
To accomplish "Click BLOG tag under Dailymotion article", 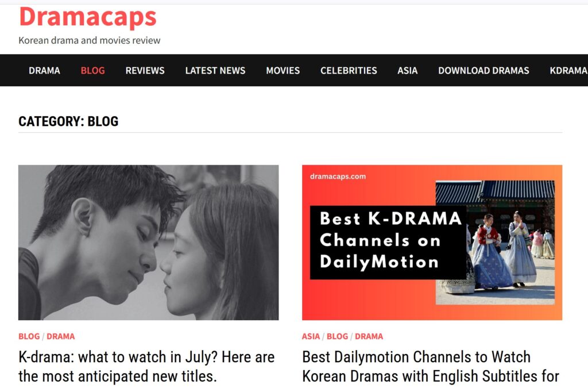I will pos(337,336).
